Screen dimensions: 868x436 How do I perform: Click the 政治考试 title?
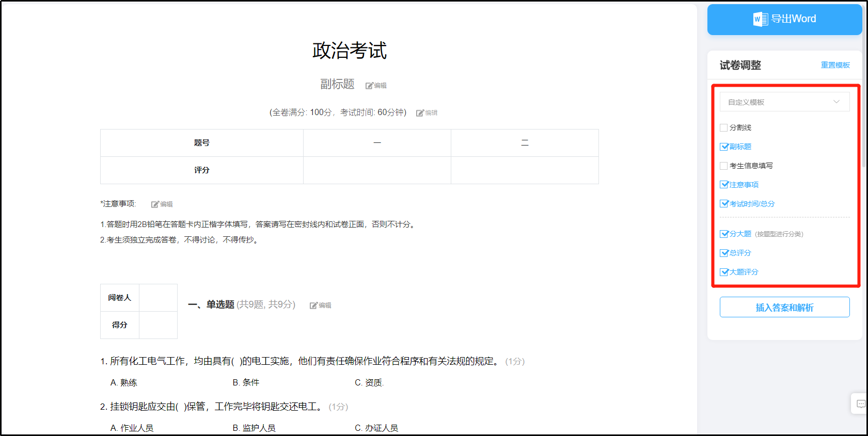pos(350,51)
